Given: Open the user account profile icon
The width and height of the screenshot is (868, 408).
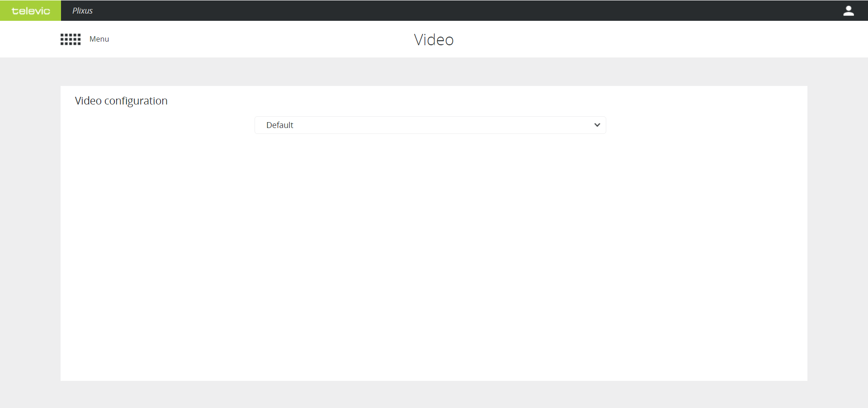Looking at the screenshot, I should [x=848, y=11].
